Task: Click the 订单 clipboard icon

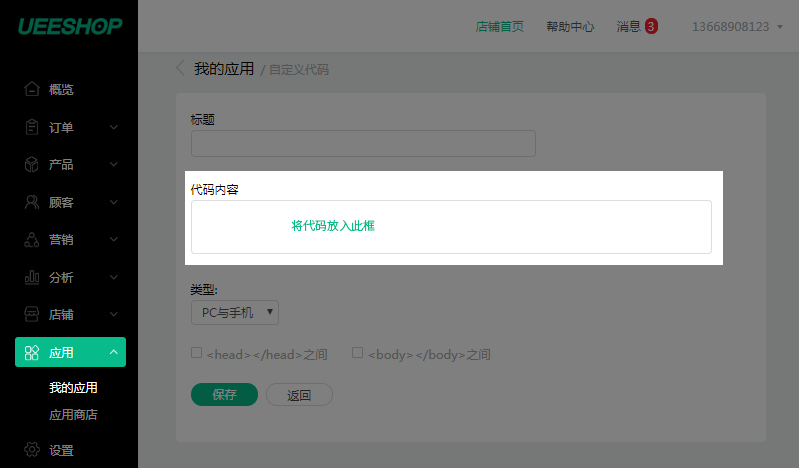Action: (32, 127)
